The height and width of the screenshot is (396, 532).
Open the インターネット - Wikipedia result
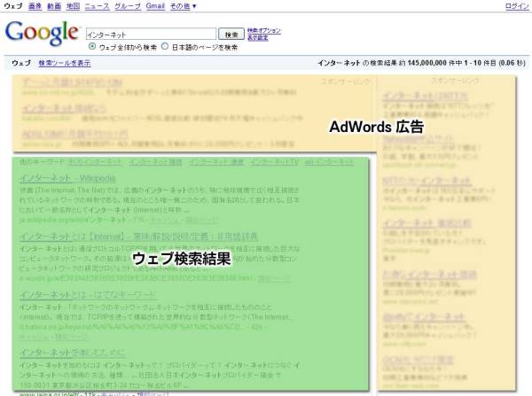67,178
